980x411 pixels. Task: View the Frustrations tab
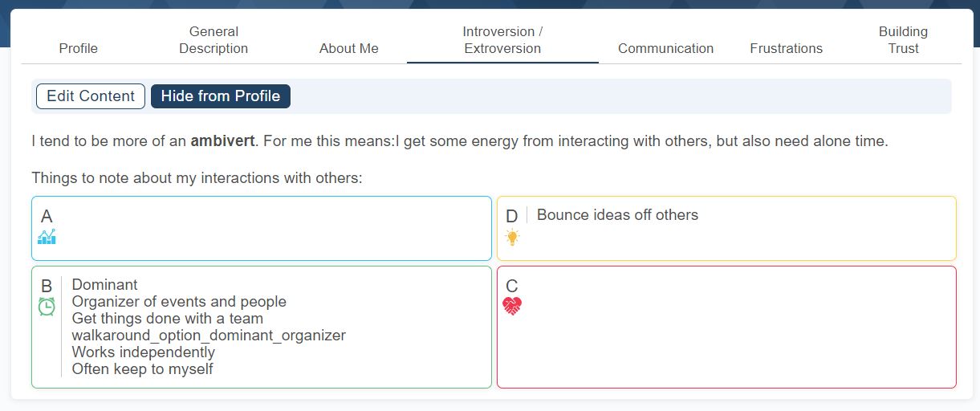point(786,48)
